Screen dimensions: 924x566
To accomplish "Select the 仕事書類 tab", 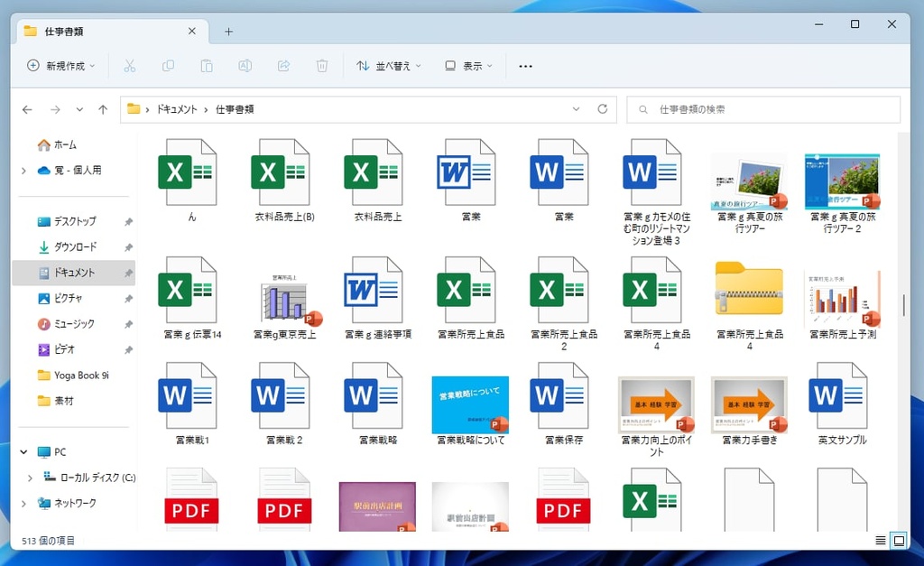I will pyautogui.click(x=112, y=32).
